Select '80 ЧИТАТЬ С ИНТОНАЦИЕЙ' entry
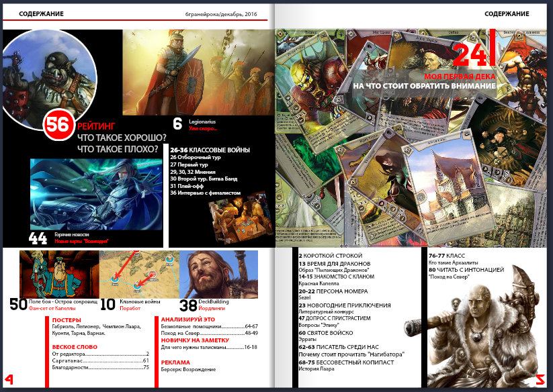Image resolution: width=553 pixels, height=392 pixels. 466,270
